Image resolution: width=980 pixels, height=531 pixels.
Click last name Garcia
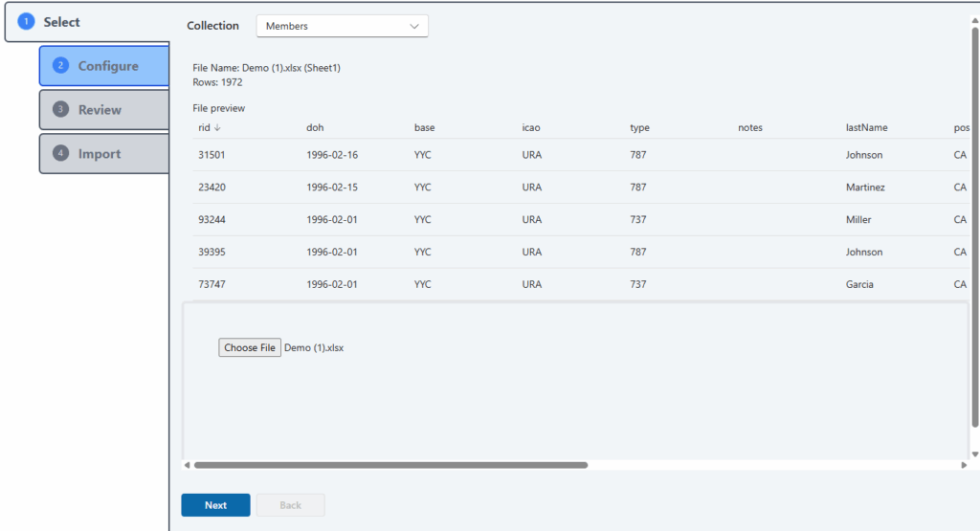pos(859,284)
